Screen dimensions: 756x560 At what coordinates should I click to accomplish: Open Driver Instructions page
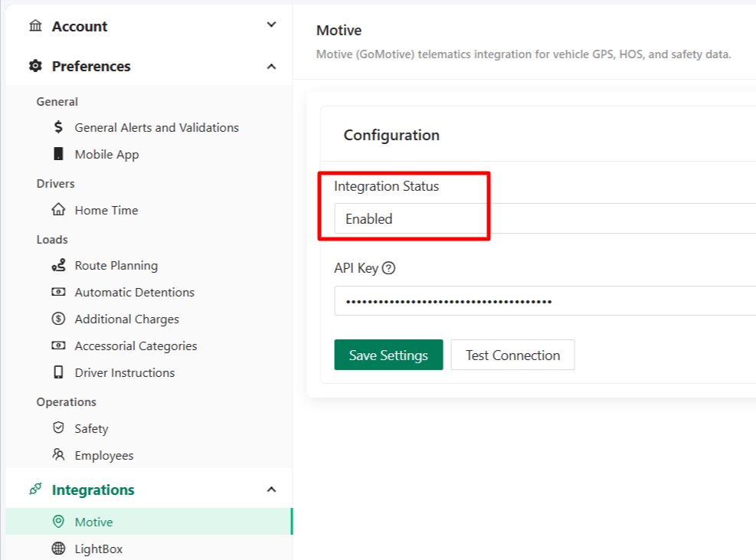pos(125,373)
